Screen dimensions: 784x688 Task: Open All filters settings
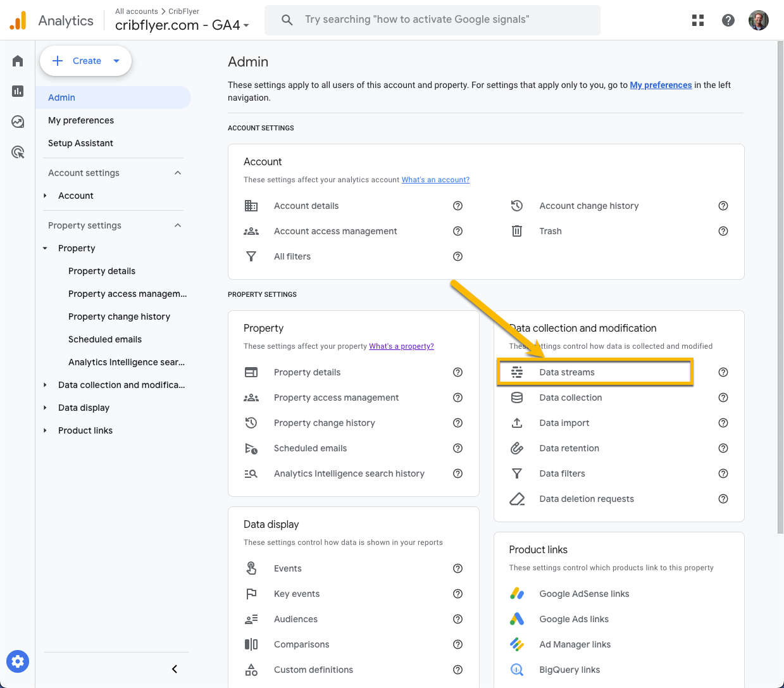pos(292,256)
